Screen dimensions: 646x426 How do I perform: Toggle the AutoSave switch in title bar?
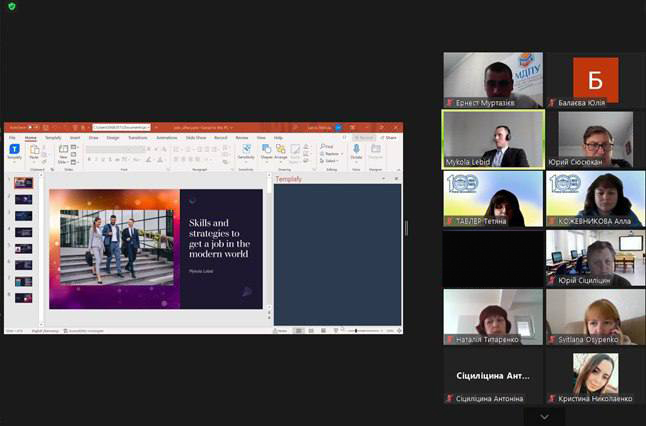pos(32,128)
